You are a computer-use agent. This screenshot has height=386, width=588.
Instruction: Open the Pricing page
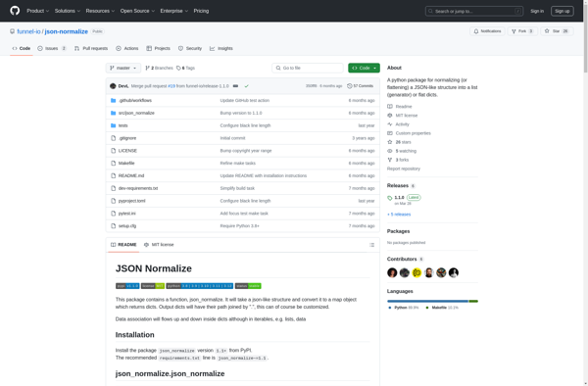(x=201, y=11)
